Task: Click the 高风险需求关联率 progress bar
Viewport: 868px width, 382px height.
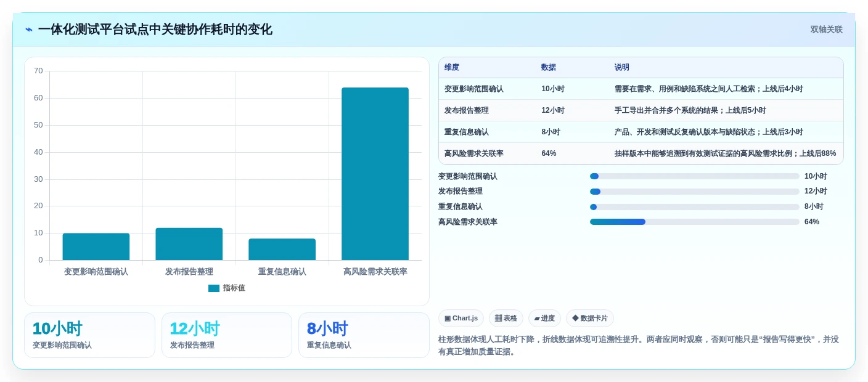Action: pos(695,222)
